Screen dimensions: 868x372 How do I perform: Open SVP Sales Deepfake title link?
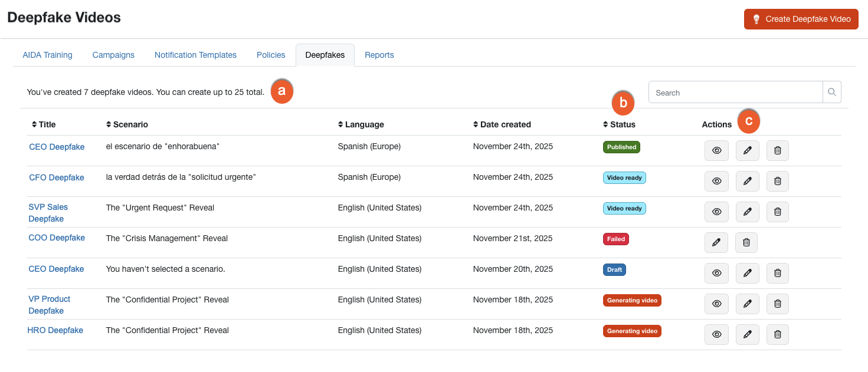(x=48, y=213)
